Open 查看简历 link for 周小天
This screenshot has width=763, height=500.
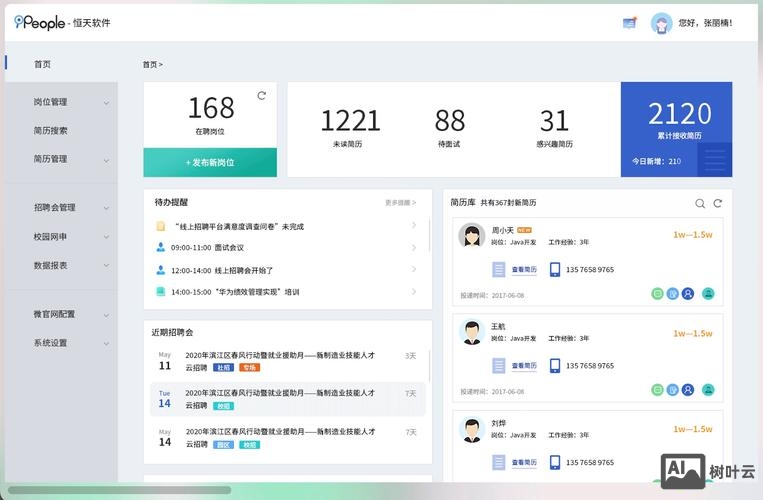(524, 269)
